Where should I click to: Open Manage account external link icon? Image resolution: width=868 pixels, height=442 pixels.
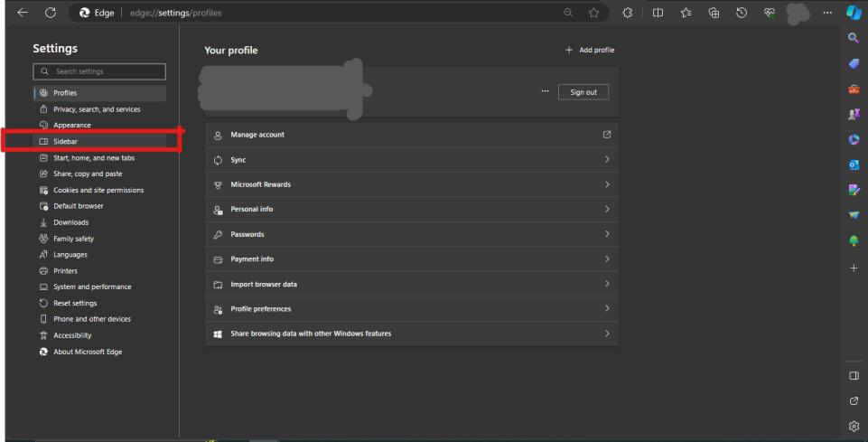[607, 134]
